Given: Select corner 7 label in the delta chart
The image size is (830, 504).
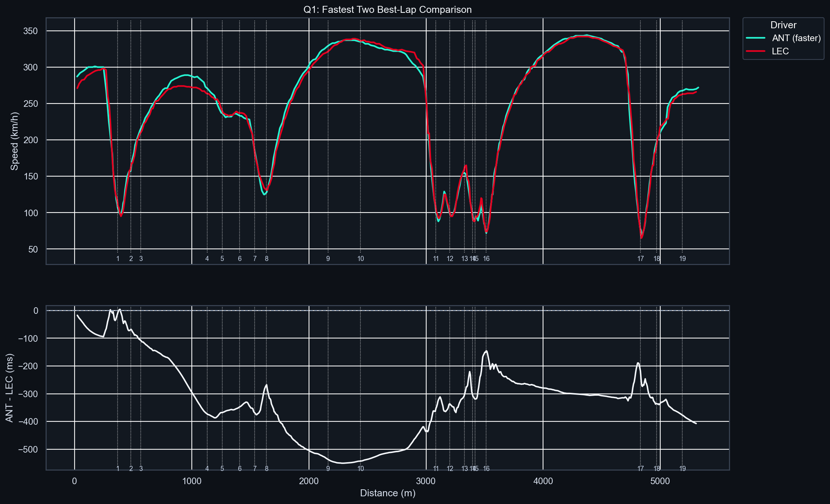Looking at the screenshot, I should click(255, 469).
